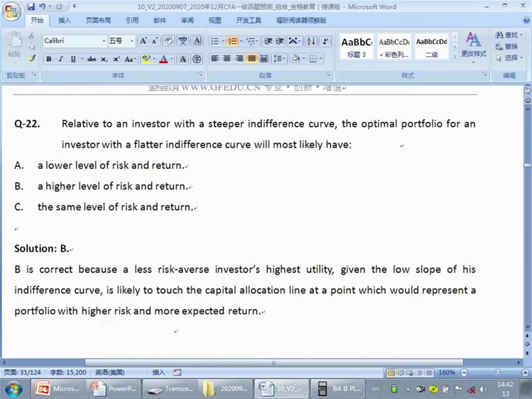
Task: Open the Calibri font name dropdown
Action: point(103,41)
